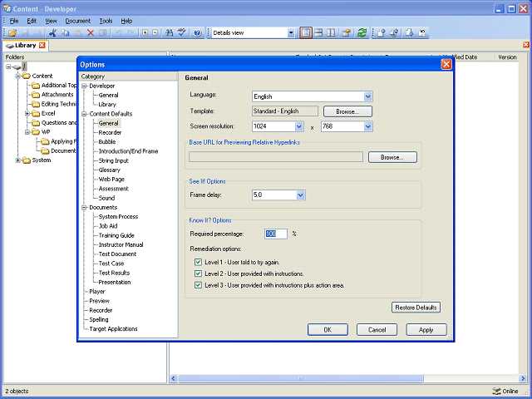Select Recorder under Content Defaults
Screen dimensions: 532x399
click(x=110, y=133)
